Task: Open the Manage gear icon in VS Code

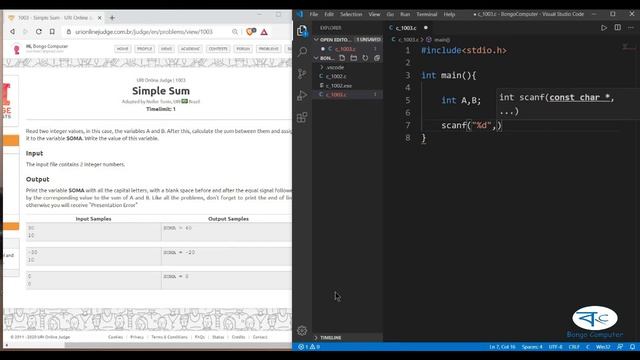Action: 302,330
